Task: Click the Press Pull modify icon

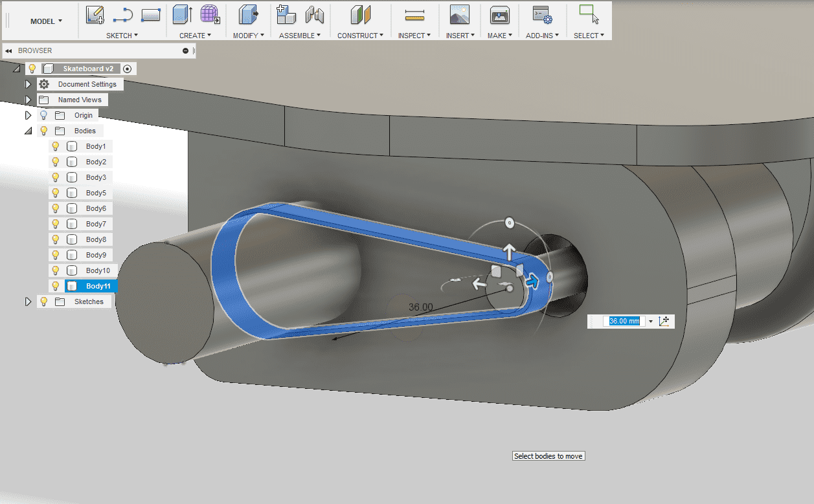Action: [x=247, y=15]
